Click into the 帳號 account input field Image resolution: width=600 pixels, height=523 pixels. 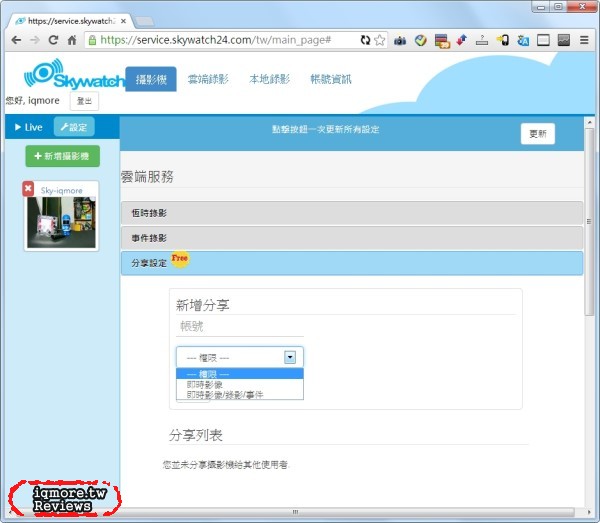(240, 326)
